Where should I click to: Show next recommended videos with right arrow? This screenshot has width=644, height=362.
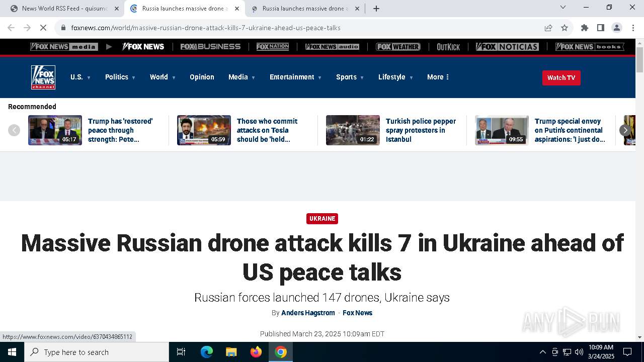625,130
